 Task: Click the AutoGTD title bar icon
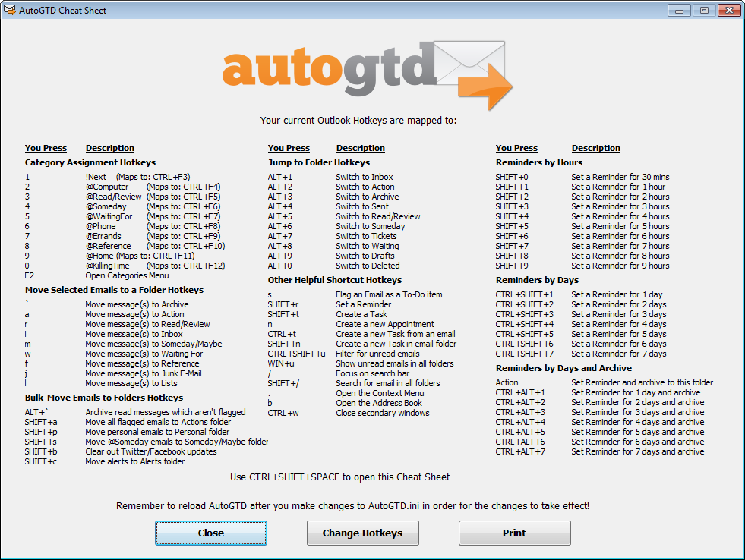(10, 10)
